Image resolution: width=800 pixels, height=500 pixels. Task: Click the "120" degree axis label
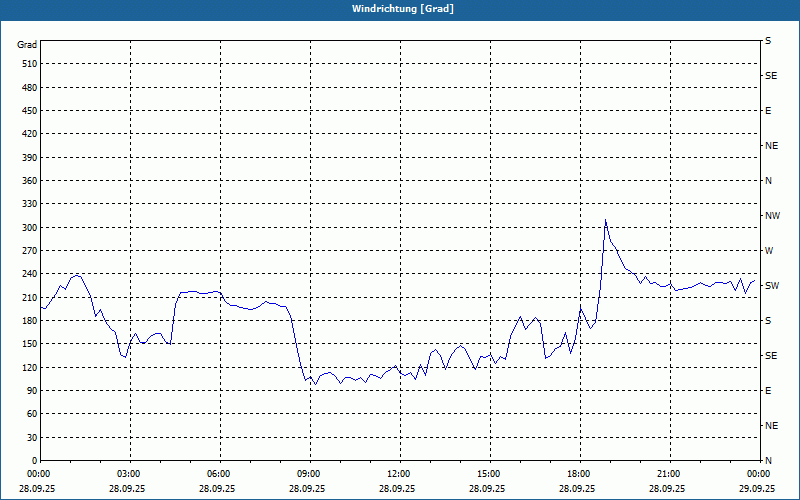click(30, 367)
